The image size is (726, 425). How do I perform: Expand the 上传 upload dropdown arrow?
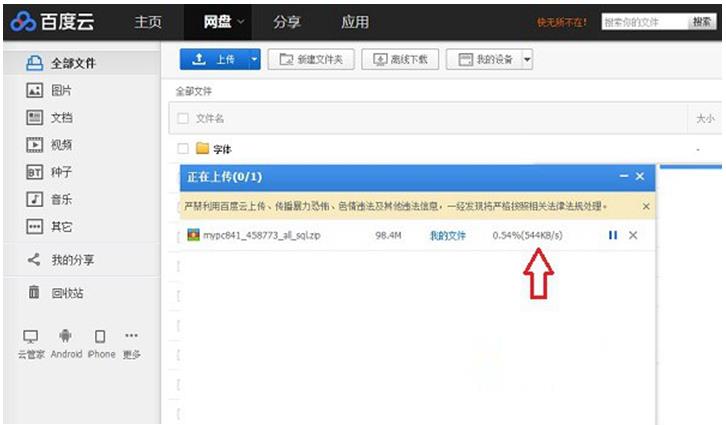[x=254, y=60]
